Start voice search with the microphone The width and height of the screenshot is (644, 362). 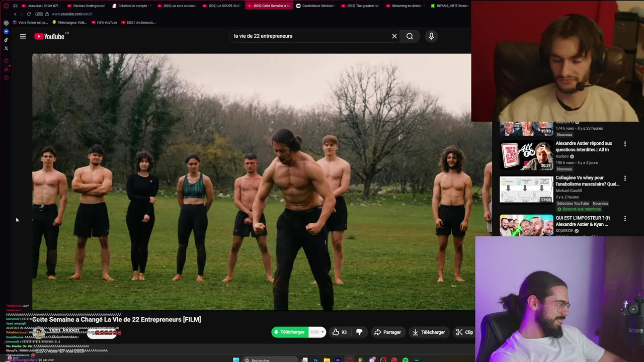[x=431, y=36]
